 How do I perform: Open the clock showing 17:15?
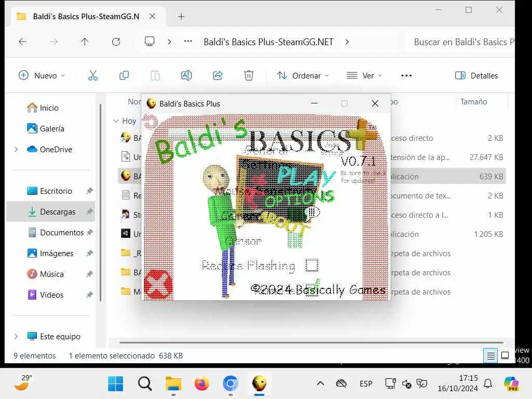click(x=458, y=383)
